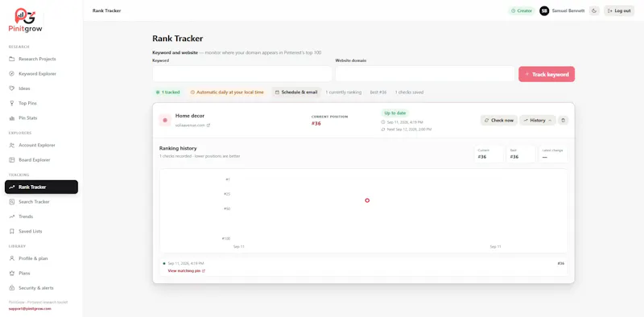Select Automatic daily at your local time chip
This screenshot has height=317, width=644.
[227, 93]
